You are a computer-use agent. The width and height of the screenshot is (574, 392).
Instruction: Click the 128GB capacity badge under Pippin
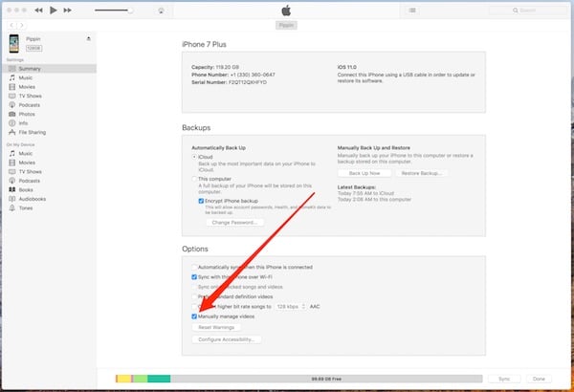point(33,48)
